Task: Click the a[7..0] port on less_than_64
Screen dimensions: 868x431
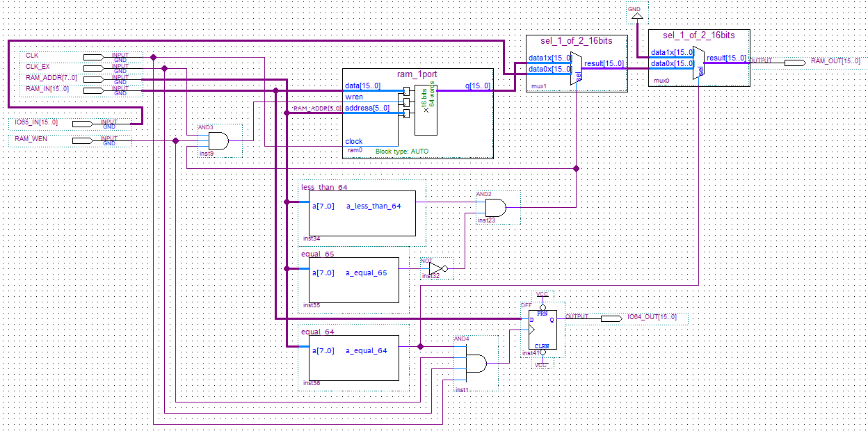Action: (x=323, y=206)
